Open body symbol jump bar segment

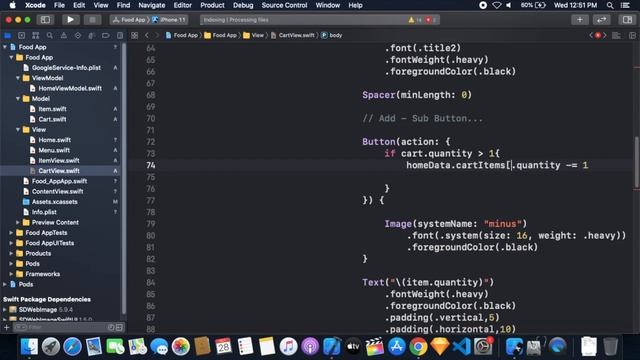331,36
